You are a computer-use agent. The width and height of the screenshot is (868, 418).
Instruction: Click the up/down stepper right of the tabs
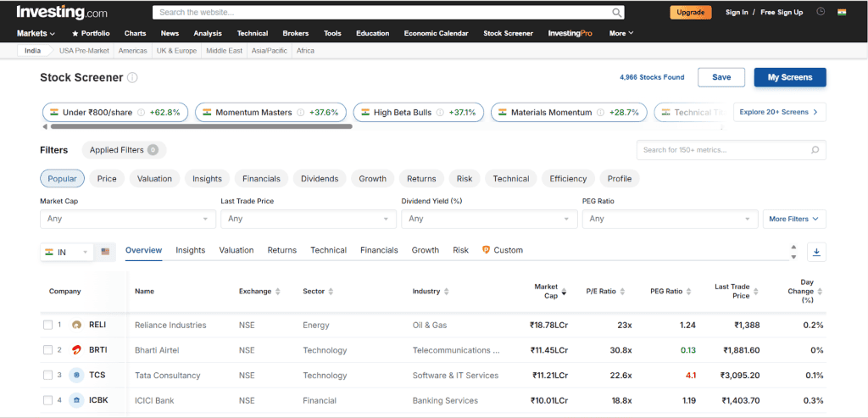click(793, 252)
